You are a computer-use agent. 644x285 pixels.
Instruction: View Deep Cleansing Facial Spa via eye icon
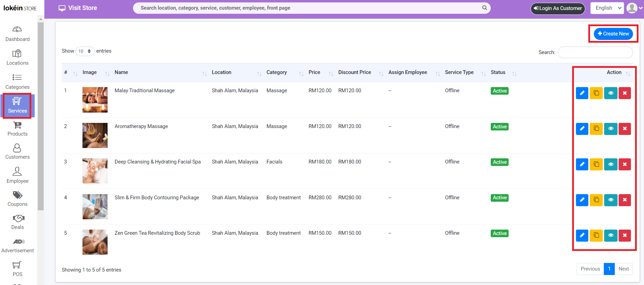click(x=611, y=164)
